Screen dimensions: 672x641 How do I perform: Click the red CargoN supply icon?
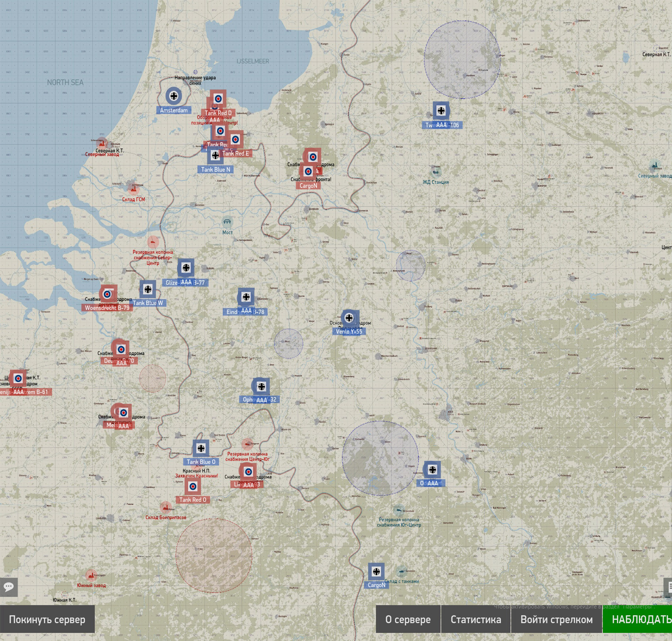pyautogui.click(x=308, y=172)
